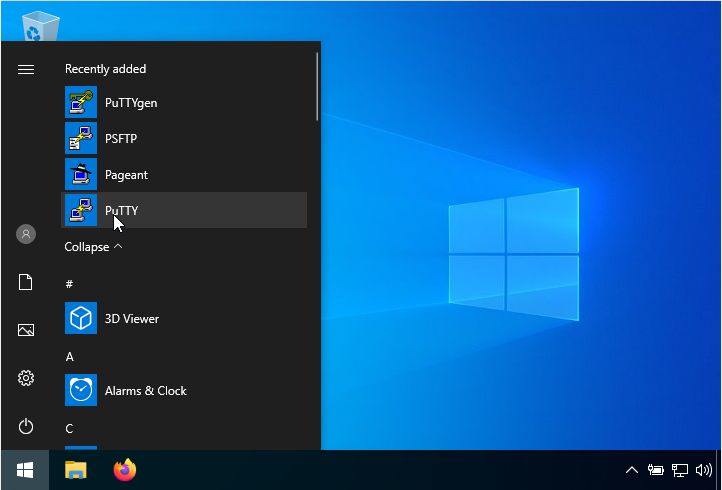Open the Documents sidebar icon
The height and width of the screenshot is (490, 722).
(x=26, y=282)
